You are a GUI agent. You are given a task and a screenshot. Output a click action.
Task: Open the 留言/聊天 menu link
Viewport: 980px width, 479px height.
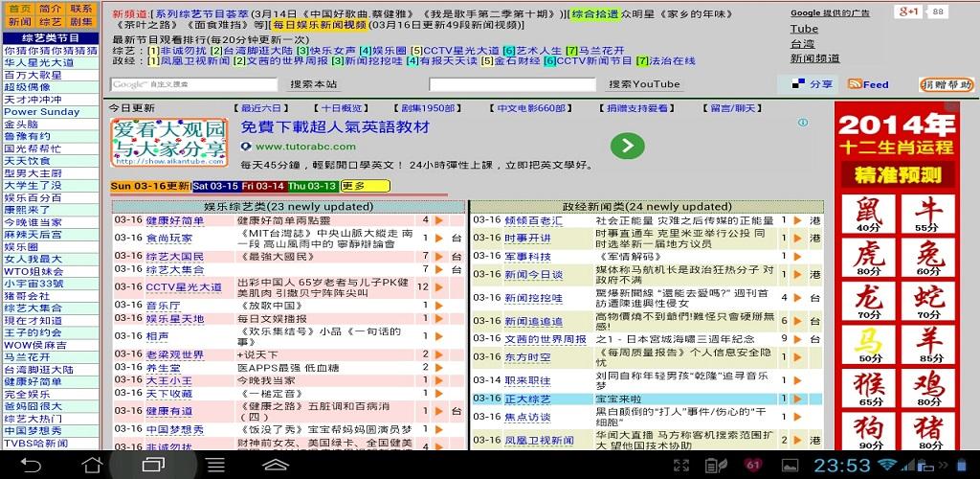732,108
